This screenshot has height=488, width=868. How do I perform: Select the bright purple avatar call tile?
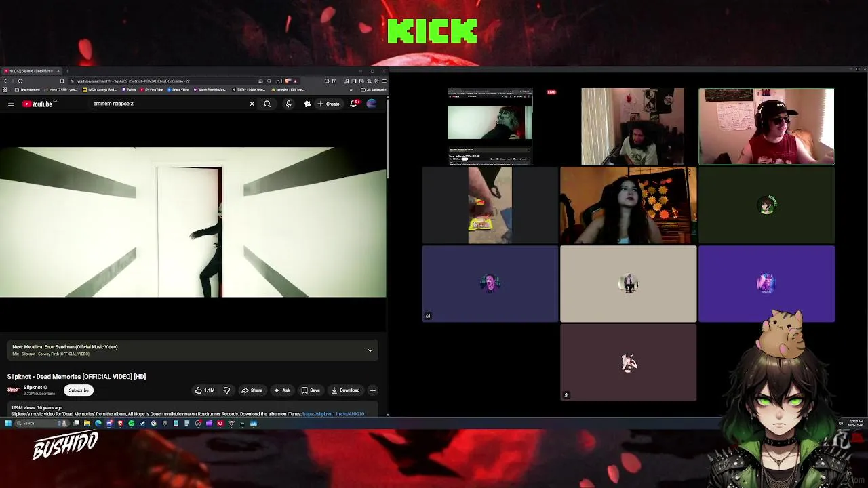pos(766,284)
